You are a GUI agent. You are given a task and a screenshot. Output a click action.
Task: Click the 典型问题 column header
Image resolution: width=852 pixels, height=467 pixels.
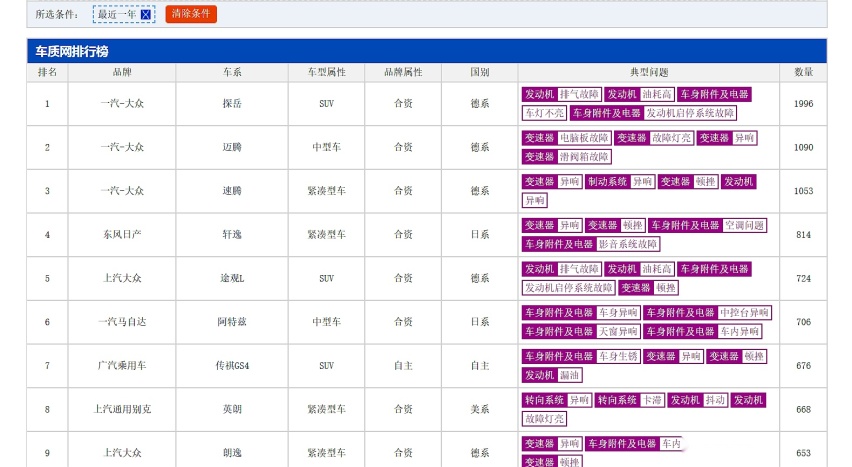pos(648,72)
